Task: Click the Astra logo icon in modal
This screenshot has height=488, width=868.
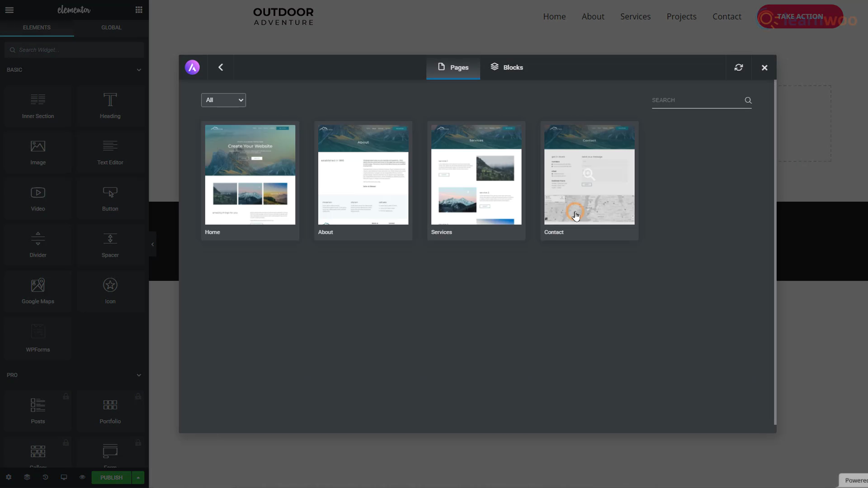Action: pyautogui.click(x=192, y=67)
